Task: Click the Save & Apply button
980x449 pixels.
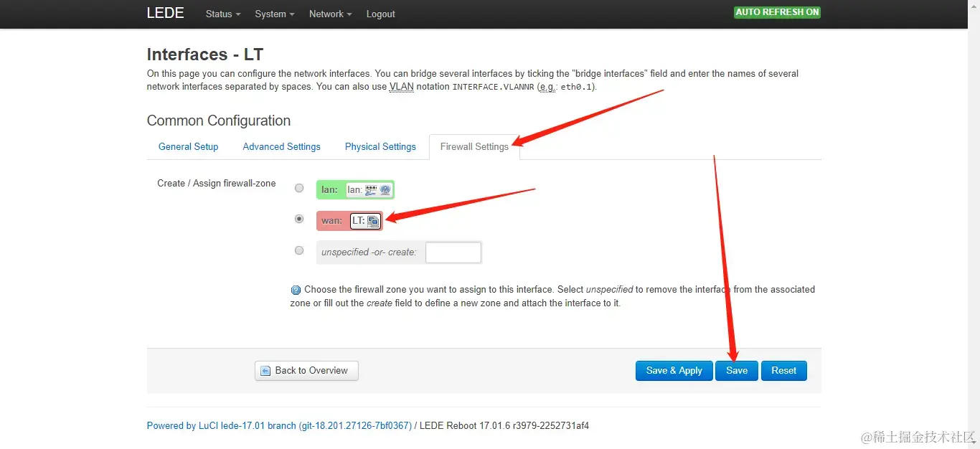Action: coord(674,371)
